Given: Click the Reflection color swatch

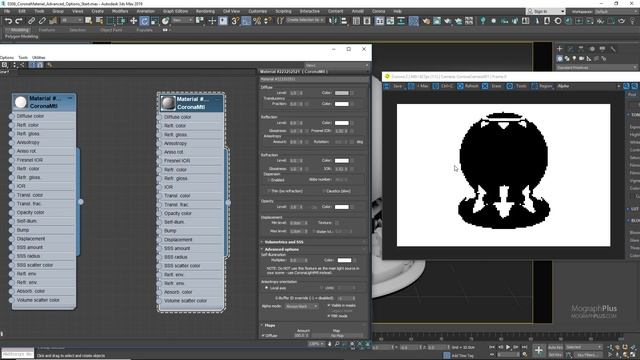Looking at the screenshot, I should pos(342,123).
